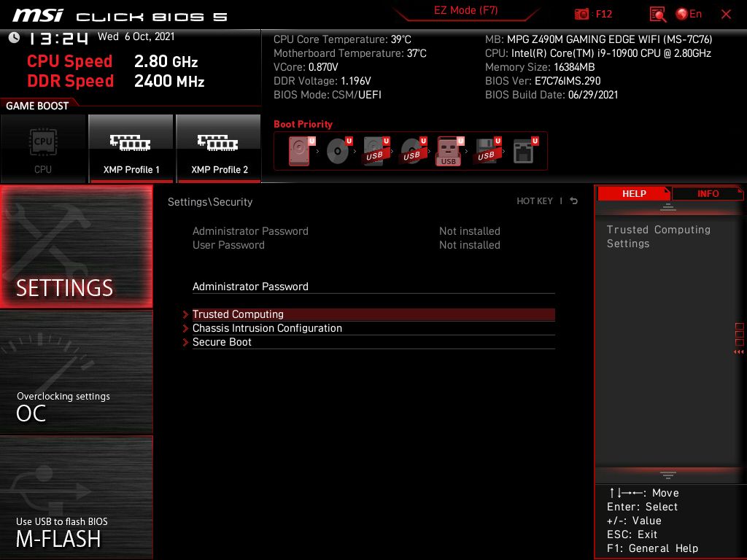Click the time display 13:24

[x=58, y=38]
